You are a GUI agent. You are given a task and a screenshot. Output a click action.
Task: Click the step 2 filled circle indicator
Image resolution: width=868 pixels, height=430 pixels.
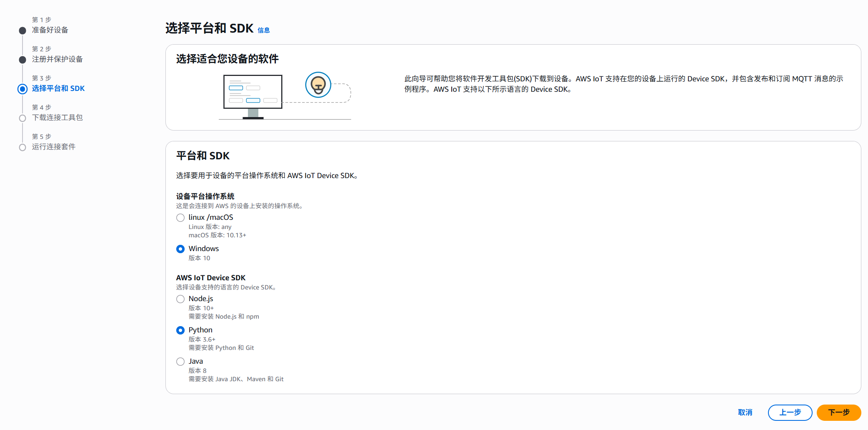click(x=23, y=60)
